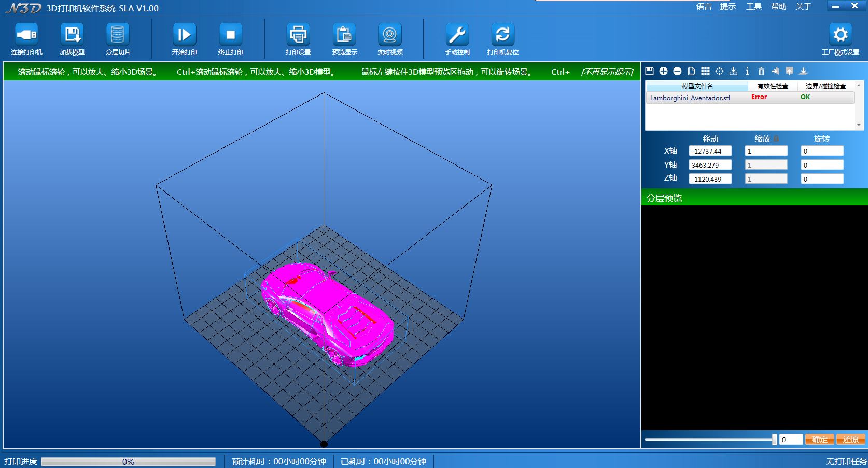The image size is (868, 468).
Task: Click the 还原 restore button
Action: pyautogui.click(x=850, y=439)
